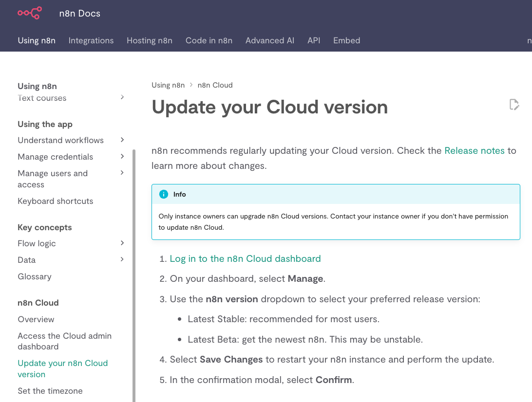Expand the Data section chevron
Viewport: 532px width, 402px height.
122,259
